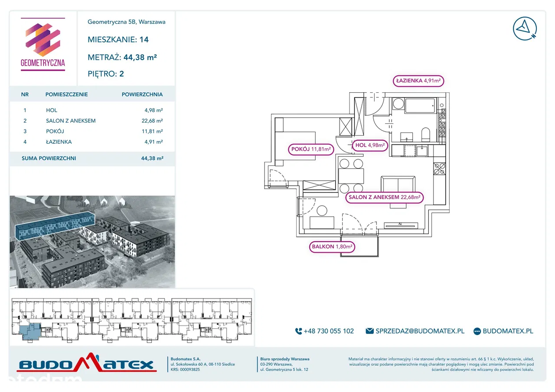Click the email envelope icon
Screen dimensions: 555x392
[x=369, y=331]
